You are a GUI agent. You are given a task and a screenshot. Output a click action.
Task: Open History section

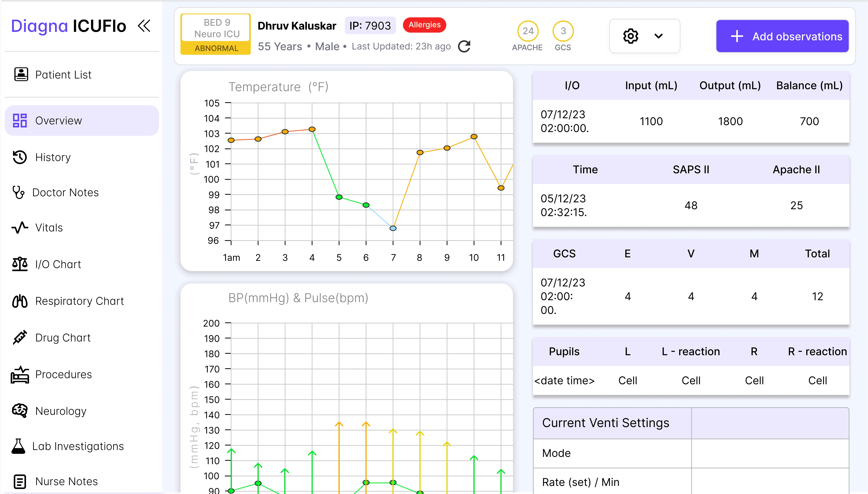tap(82, 157)
